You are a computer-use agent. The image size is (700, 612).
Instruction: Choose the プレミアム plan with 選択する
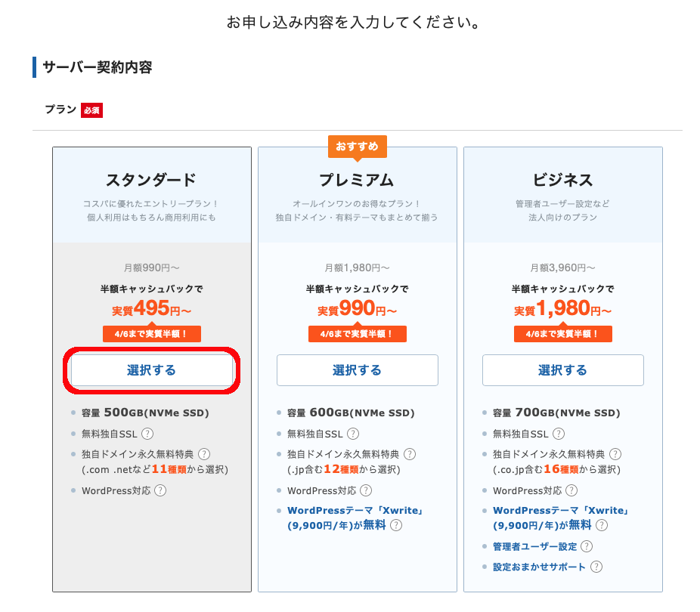coord(357,370)
